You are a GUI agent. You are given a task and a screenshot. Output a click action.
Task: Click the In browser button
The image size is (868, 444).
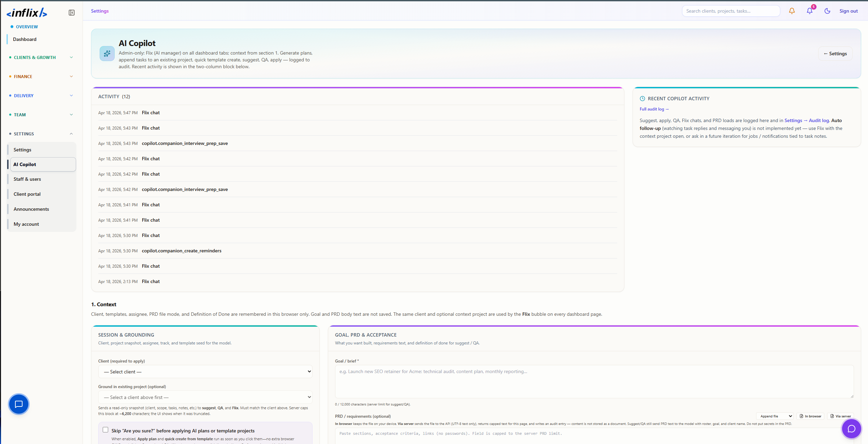[810, 416]
